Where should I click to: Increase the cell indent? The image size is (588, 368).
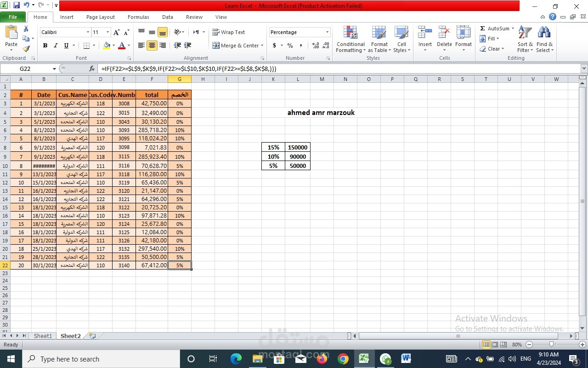(187, 46)
